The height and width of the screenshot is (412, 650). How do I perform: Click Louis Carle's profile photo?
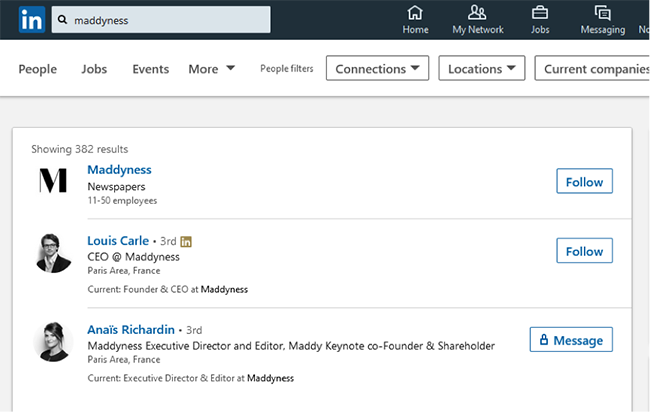pyautogui.click(x=53, y=253)
